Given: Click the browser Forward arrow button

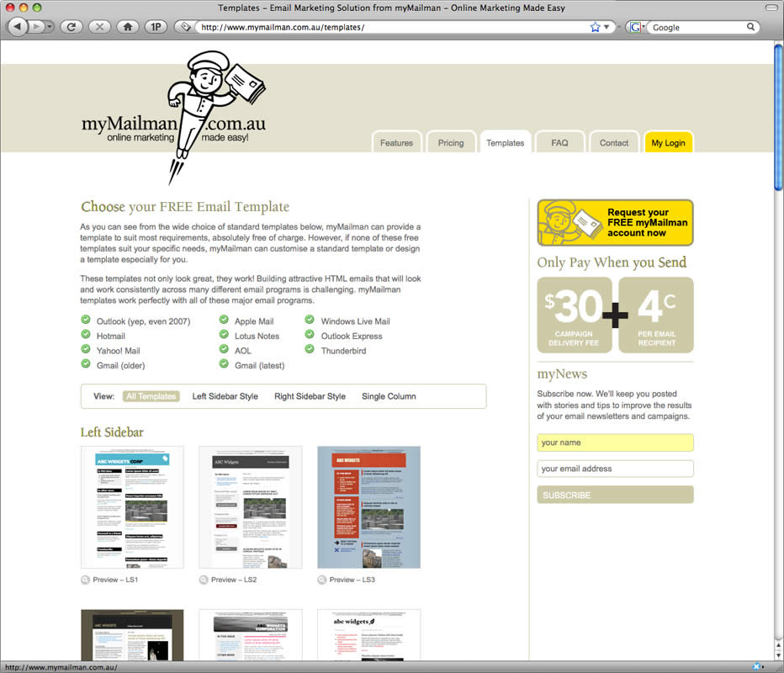Looking at the screenshot, I should pos(36,27).
